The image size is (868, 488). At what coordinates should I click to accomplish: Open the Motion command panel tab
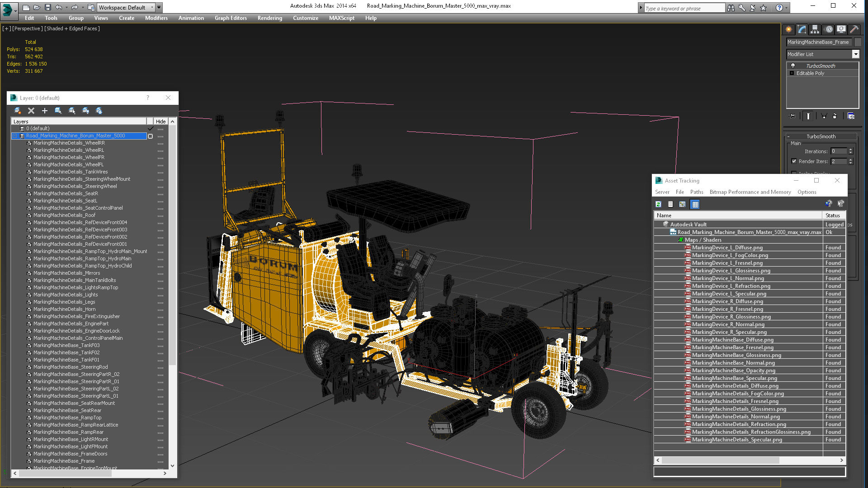[828, 29]
